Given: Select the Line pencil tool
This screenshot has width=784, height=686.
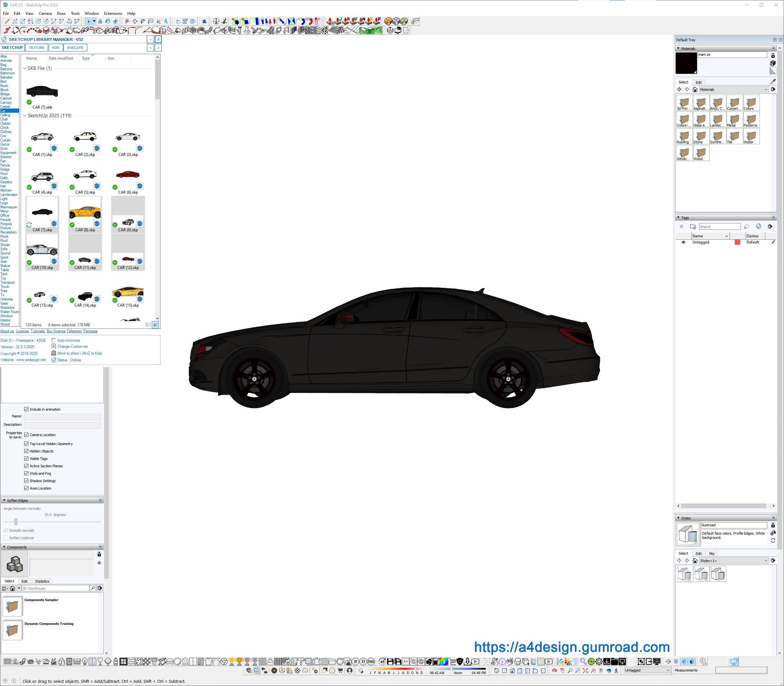Looking at the screenshot, I should [7, 22].
